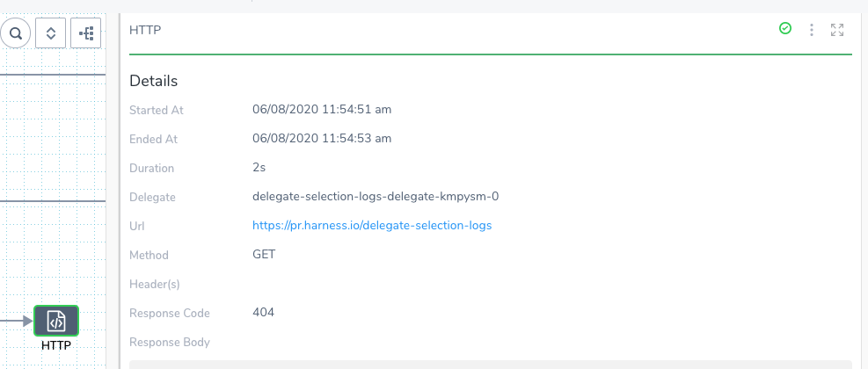868x369 pixels.
Task: Click the Header(s) label
Action: tap(155, 285)
